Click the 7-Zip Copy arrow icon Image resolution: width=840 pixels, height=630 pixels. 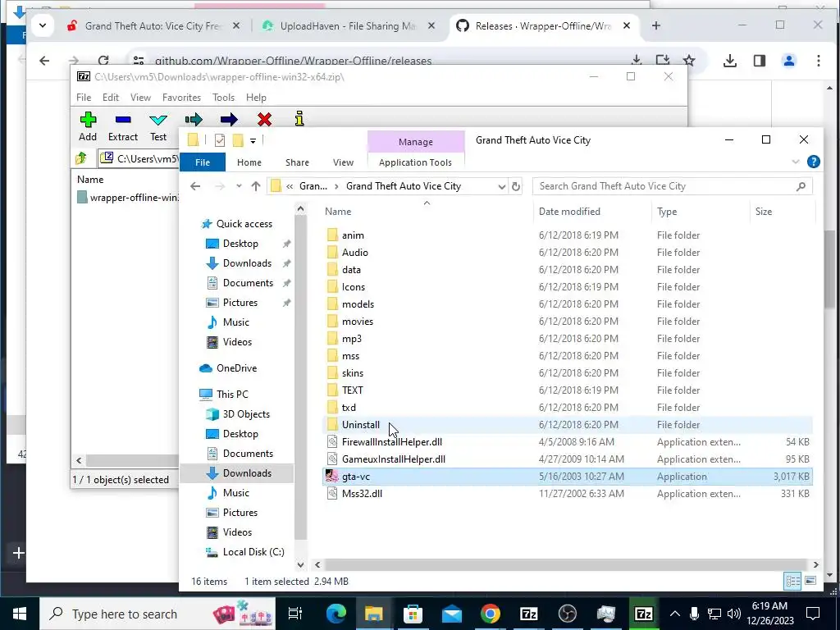tap(194, 120)
